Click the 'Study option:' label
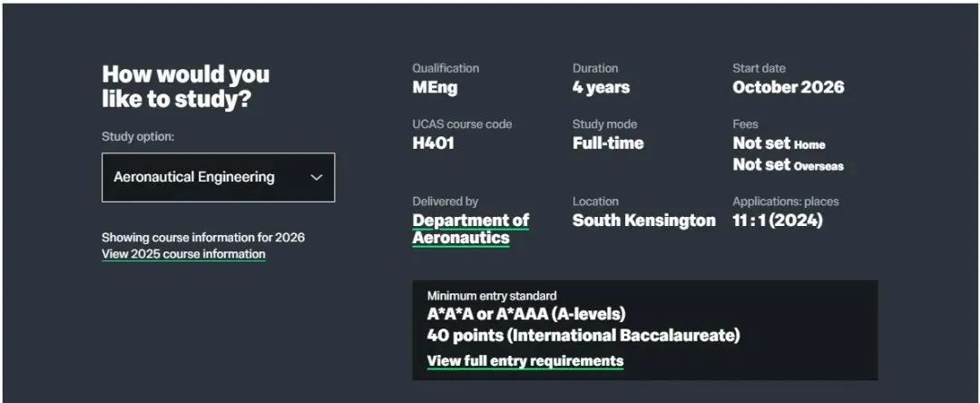The width and height of the screenshot is (980, 403). pyautogui.click(x=138, y=137)
